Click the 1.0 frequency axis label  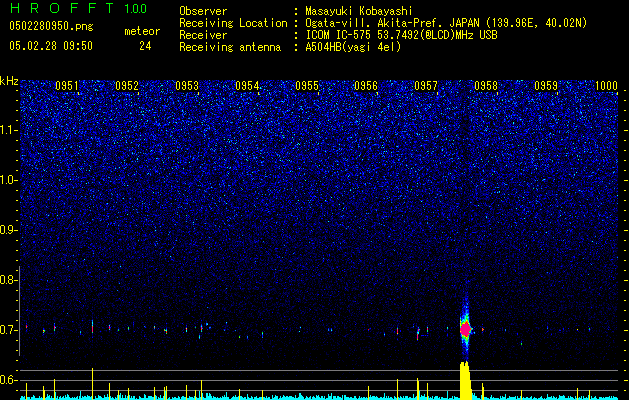point(9,180)
